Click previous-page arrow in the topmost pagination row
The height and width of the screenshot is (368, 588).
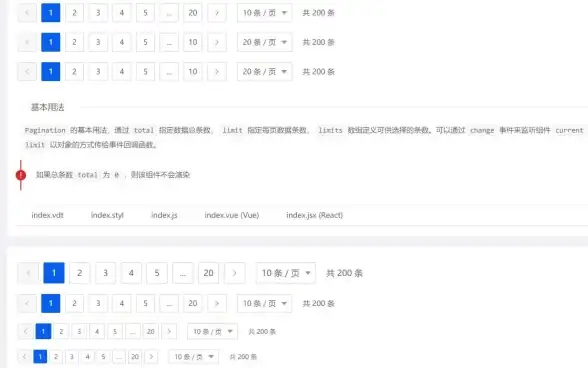pos(27,13)
